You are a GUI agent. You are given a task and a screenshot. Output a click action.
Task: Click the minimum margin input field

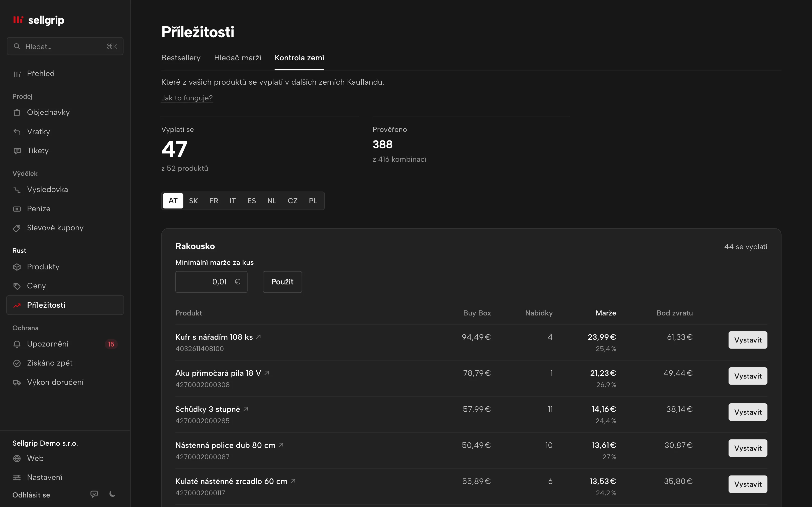pyautogui.click(x=211, y=282)
